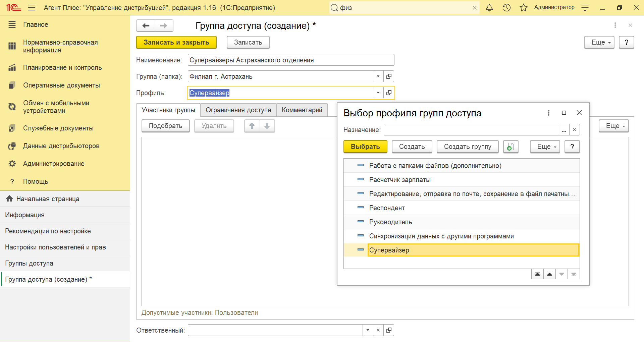The width and height of the screenshot is (644, 342).
Task: Move participant up with arrow
Action: point(252,126)
